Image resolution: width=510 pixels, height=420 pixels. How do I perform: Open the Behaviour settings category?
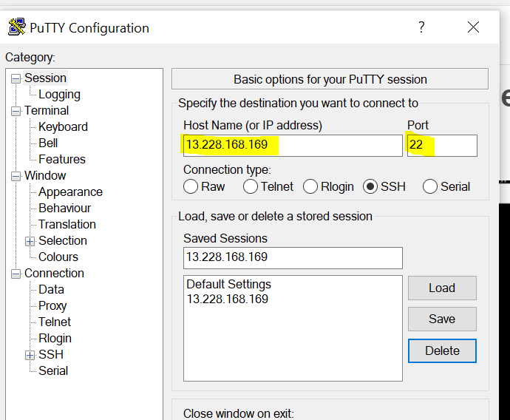(x=64, y=209)
